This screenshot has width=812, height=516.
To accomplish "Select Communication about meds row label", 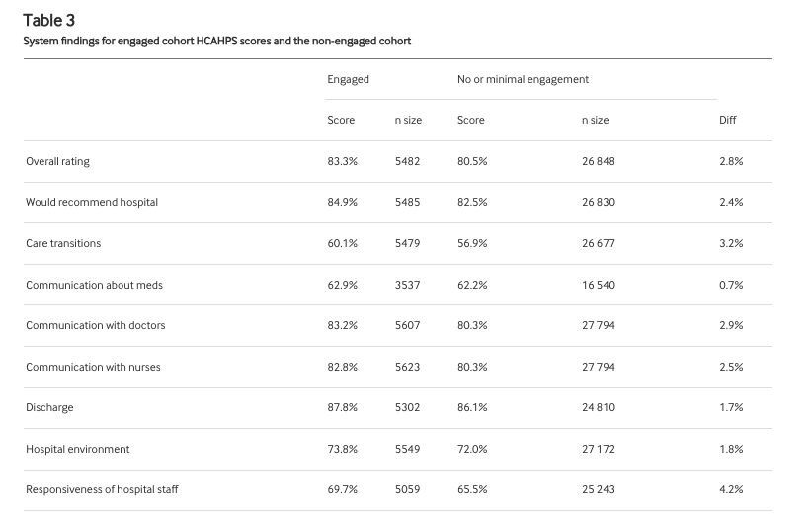I will click(x=94, y=285).
